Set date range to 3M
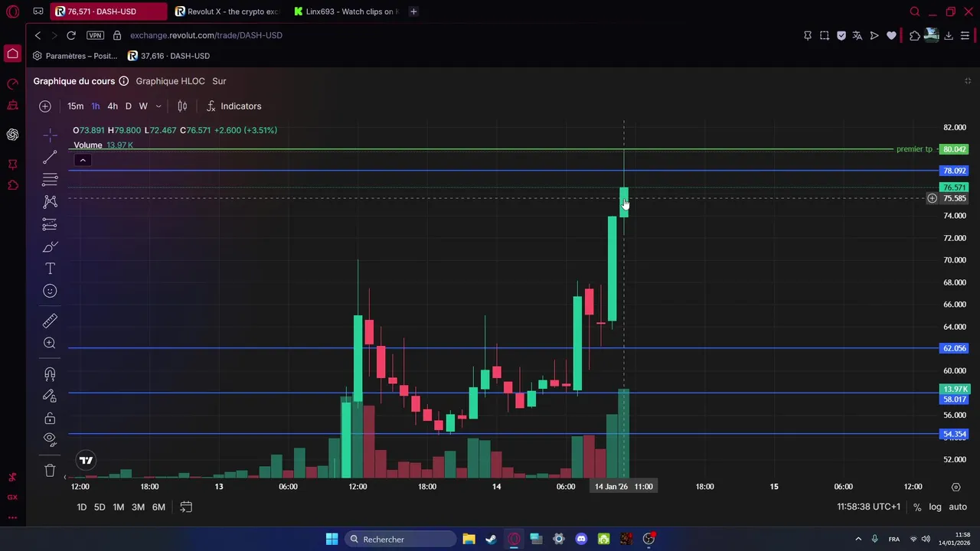 pyautogui.click(x=138, y=507)
